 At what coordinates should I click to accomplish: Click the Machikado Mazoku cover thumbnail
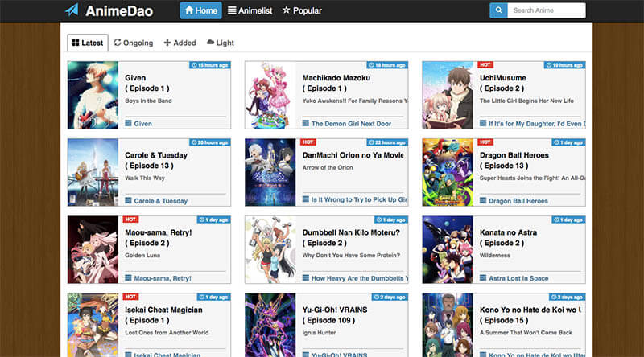(270, 95)
